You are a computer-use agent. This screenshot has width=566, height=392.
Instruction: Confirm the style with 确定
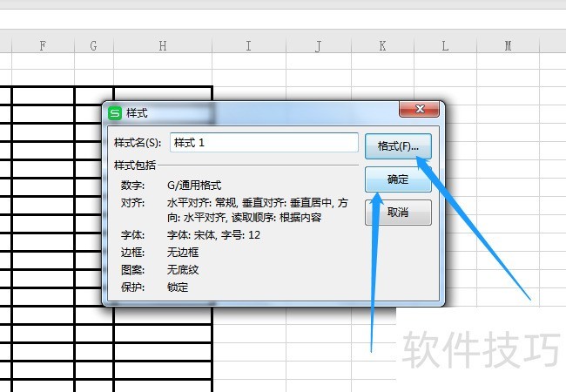tap(398, 179)
